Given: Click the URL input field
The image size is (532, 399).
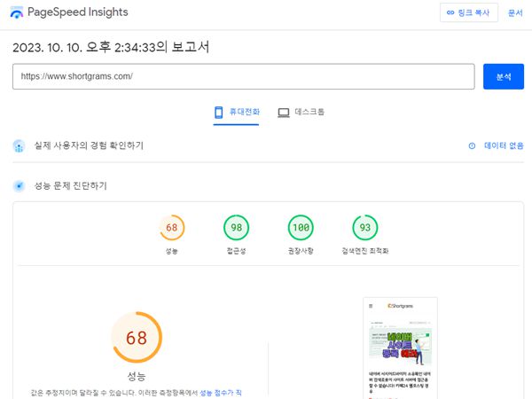Looking at the screenshot, I should tap(244, 76).
